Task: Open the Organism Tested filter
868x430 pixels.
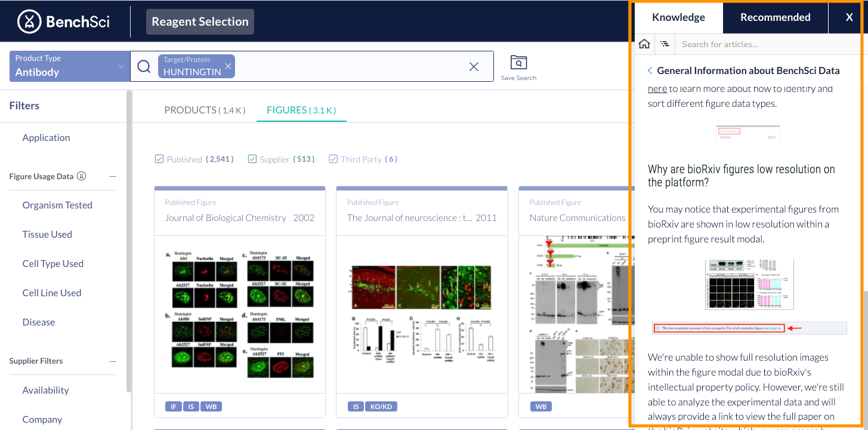Action: coord(57,205)
